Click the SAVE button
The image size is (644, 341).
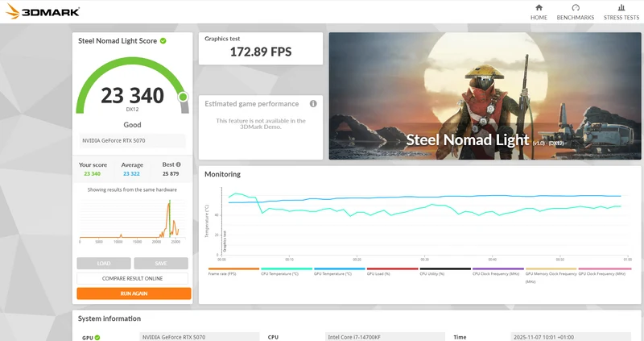coord(161,264)
